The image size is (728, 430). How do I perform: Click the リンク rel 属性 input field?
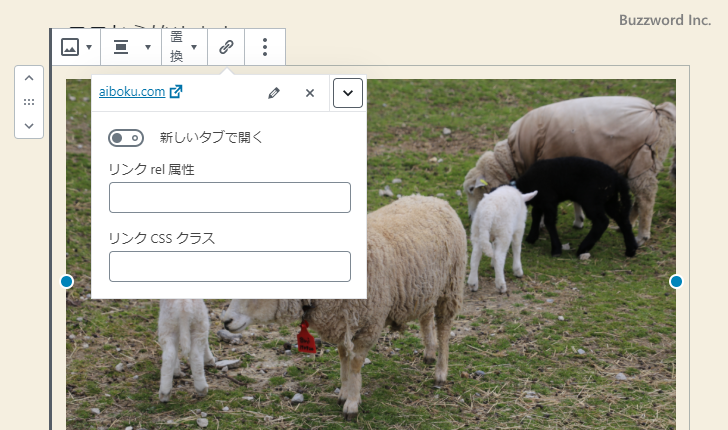pos(230,197)
